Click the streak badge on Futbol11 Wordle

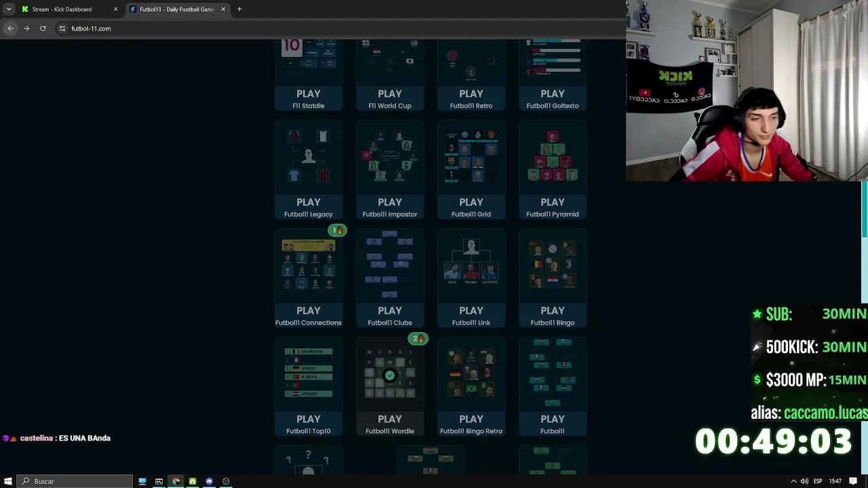418,339
